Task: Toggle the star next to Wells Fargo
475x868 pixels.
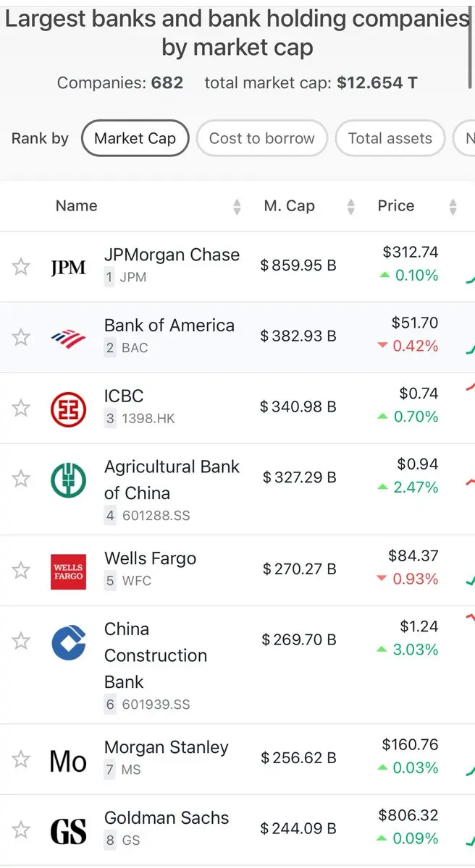Action: pos(21,571)
